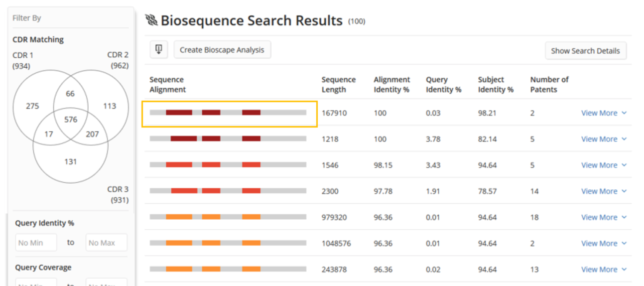Click Create Bioscape Analysis button

pos(222,50)
